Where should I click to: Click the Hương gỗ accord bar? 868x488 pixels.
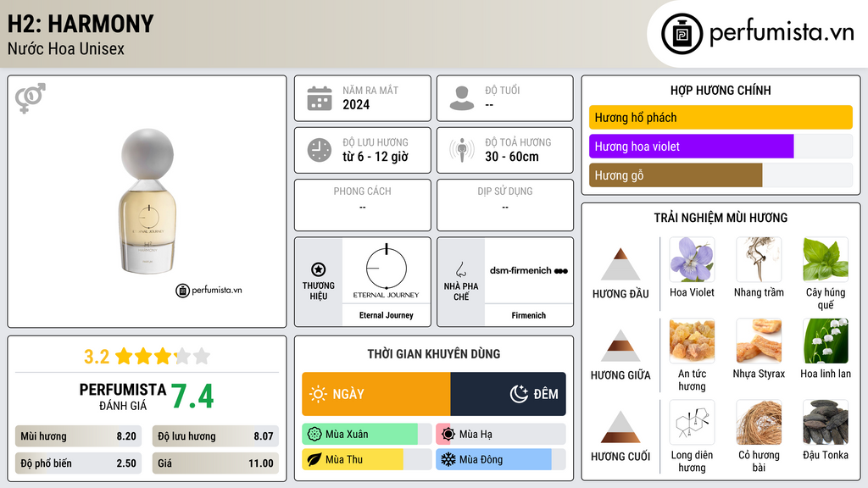click(x=721, y=175)
